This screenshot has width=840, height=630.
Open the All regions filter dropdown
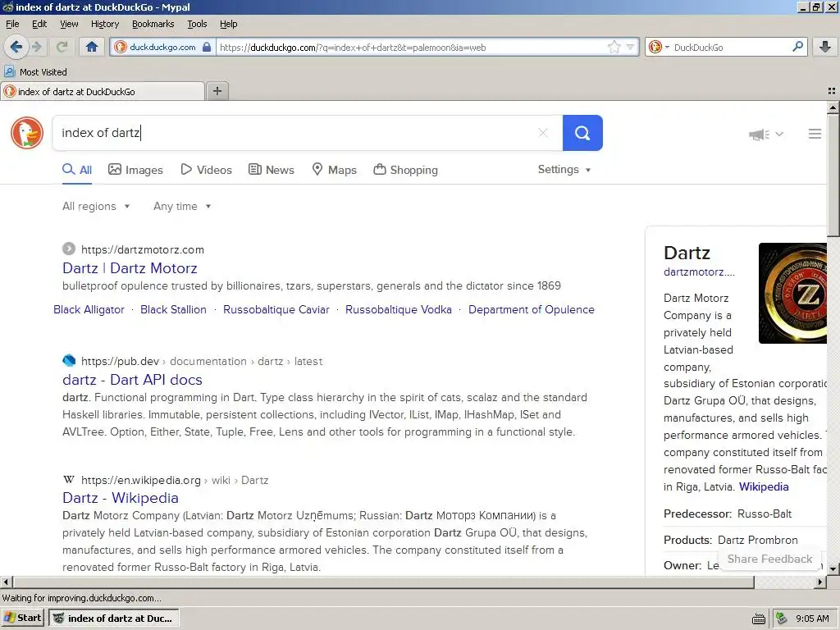[x=96, y=206]
